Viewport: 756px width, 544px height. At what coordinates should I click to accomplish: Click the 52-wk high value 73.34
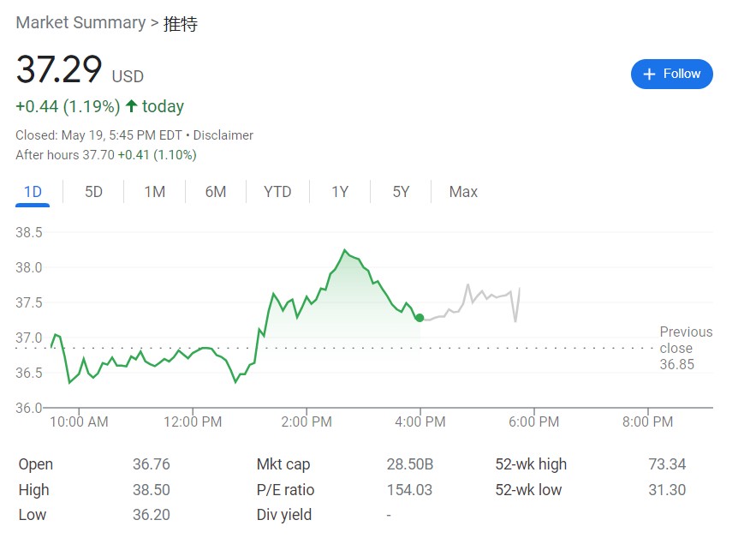pyautogui.click(x=667, y=464)
